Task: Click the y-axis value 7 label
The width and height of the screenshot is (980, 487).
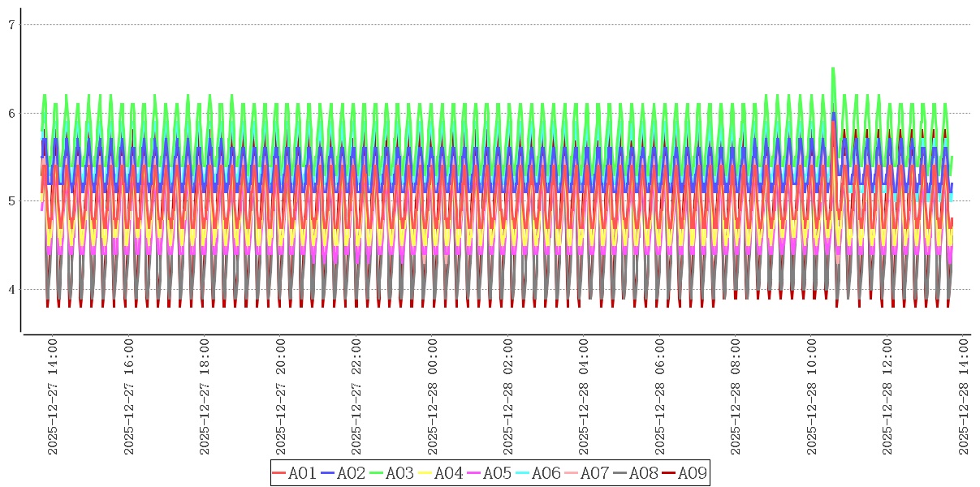Action: click(x=12, y=25)
